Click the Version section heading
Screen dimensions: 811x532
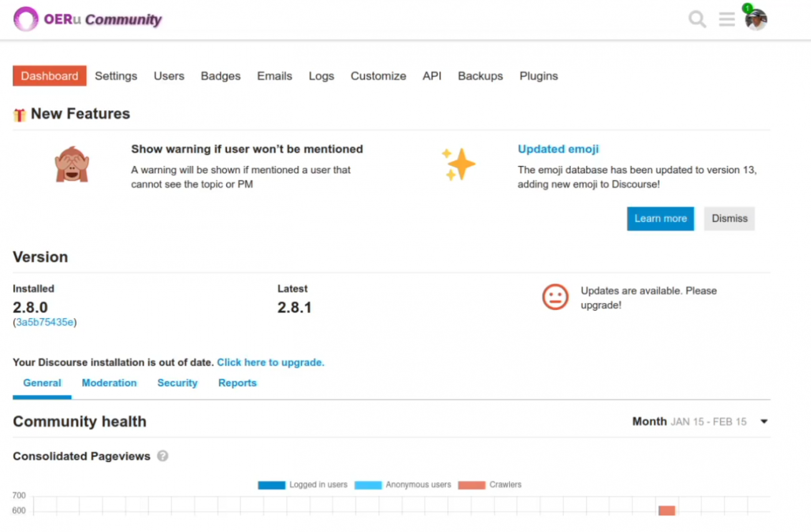tap(41, 257)
